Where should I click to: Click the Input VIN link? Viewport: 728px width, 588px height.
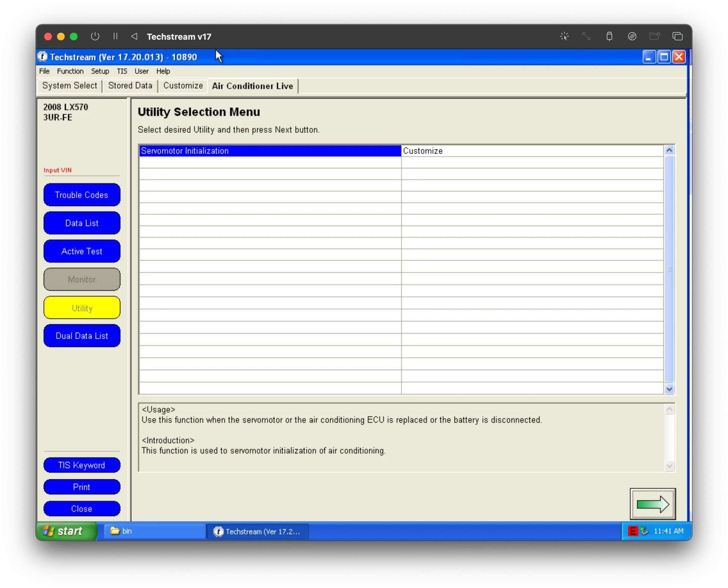coord(57,170)
